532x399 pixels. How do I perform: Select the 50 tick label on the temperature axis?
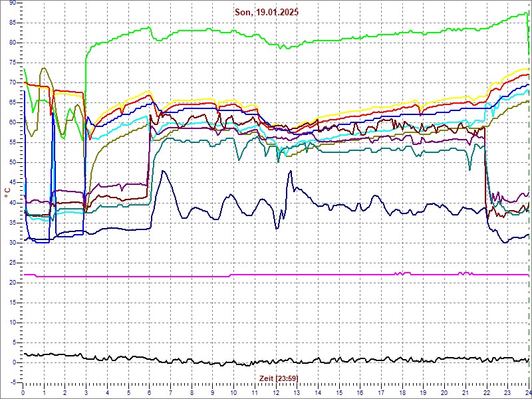[x=12, y=163]
